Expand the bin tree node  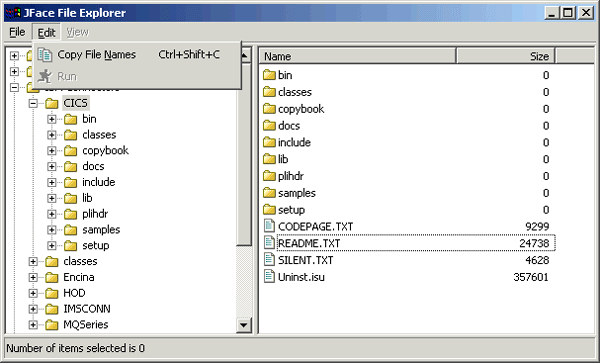coord(51,119)
